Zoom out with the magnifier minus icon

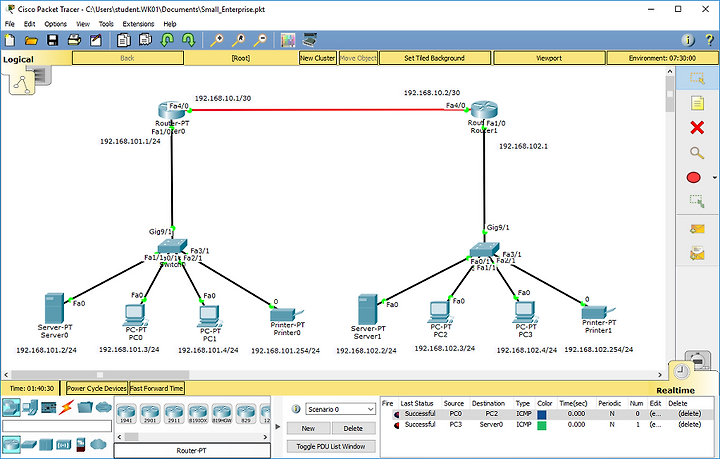tap(260, 40)
